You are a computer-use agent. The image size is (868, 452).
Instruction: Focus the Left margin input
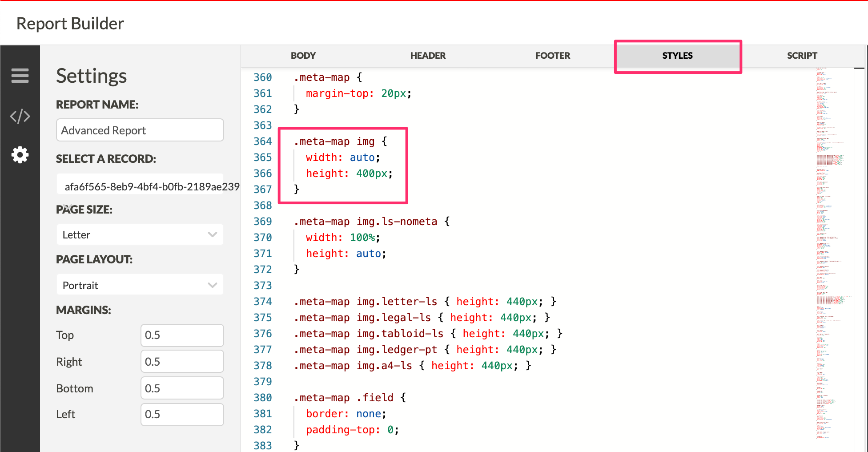pos(182,414)
